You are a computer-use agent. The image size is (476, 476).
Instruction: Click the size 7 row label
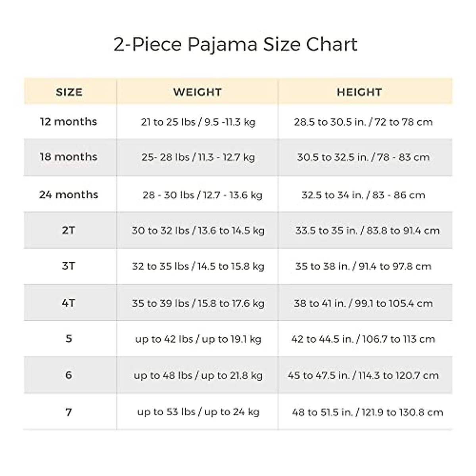click(x=69, y=412)
